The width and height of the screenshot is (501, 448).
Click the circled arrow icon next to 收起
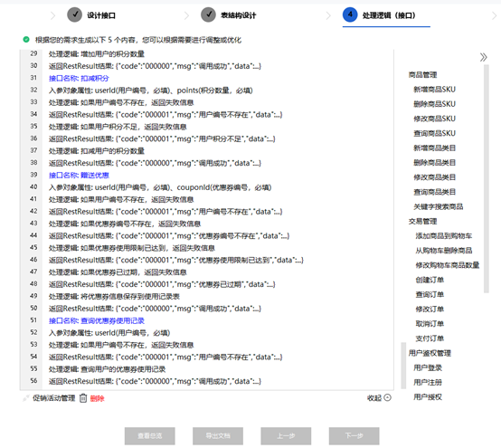(x=387, y=397)
